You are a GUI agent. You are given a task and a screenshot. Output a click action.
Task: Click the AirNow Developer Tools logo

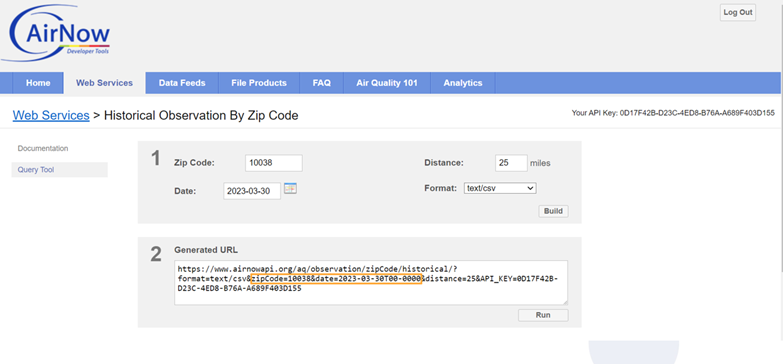coord(56,33)
